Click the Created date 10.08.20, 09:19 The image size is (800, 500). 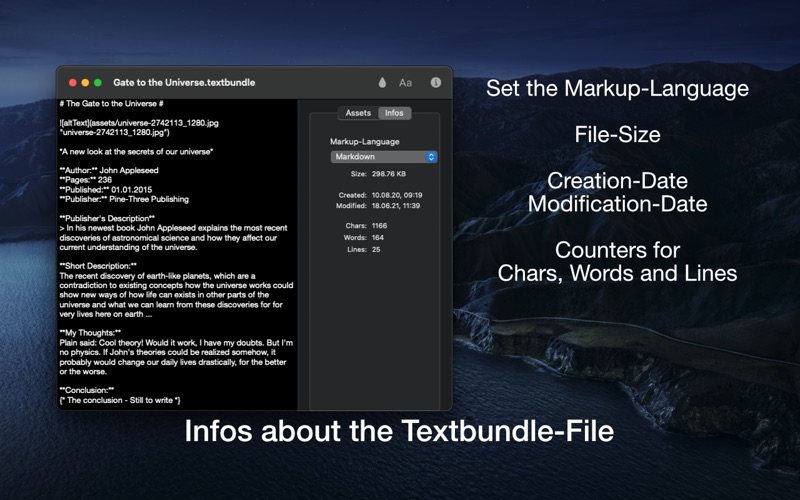pos(397,195)
